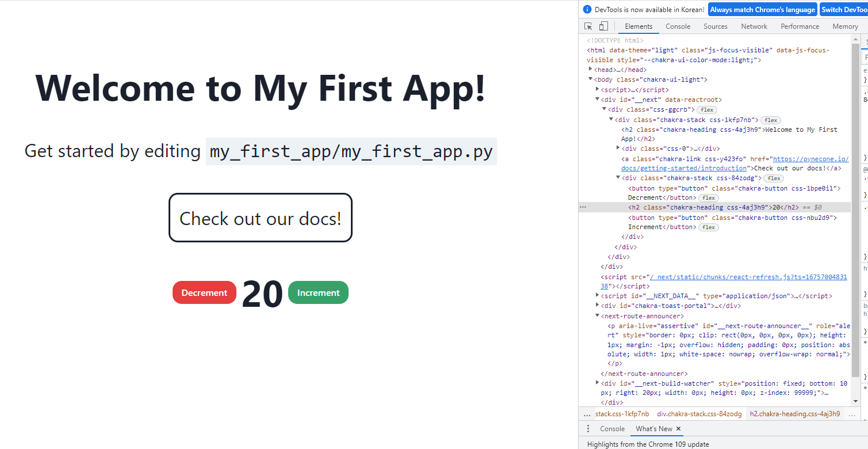Screen dimensions: 868x449
Task: Collapse the body chakra-ui-light node
Action: coord(591,79)
